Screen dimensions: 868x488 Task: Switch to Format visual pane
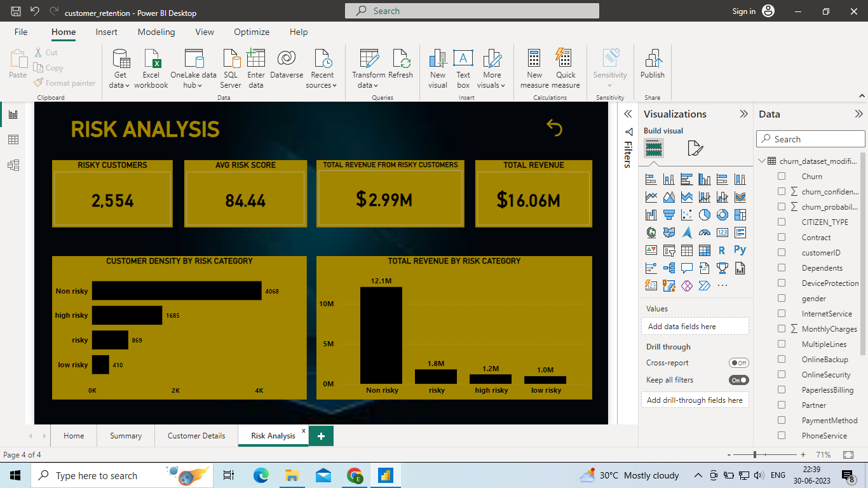[695, 147]
